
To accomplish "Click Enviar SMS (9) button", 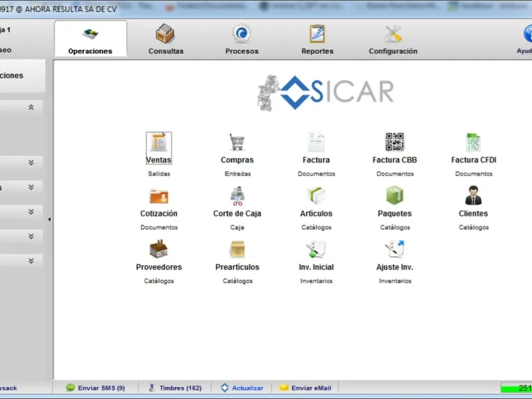I will (95, 388).
